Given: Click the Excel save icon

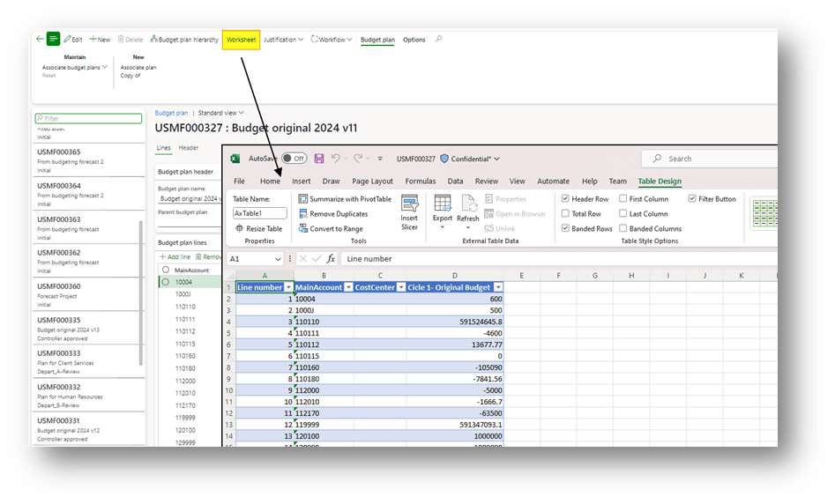Looking at the screenshot, I should tap(319, 159).
